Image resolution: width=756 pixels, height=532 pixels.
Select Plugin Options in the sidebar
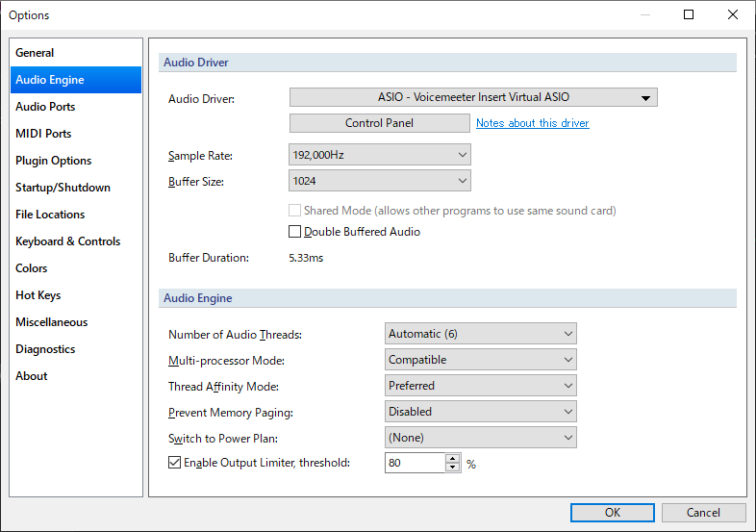click(54, 161)
